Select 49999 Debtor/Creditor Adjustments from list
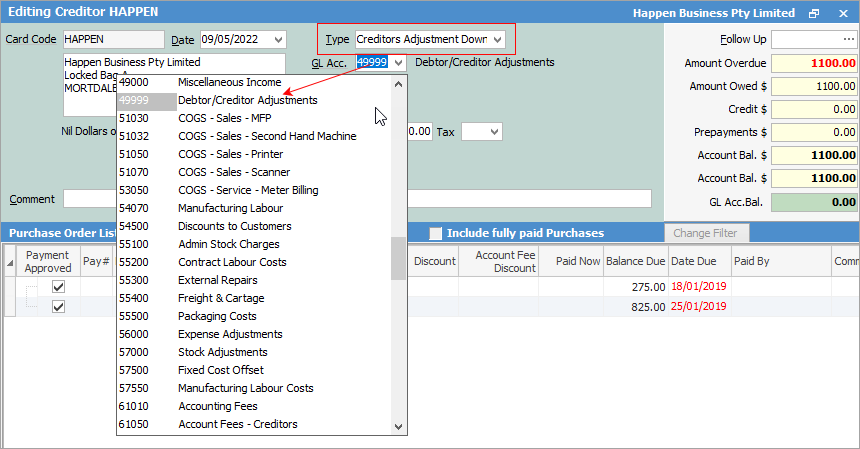860x449 pixels. click(247, 100)
